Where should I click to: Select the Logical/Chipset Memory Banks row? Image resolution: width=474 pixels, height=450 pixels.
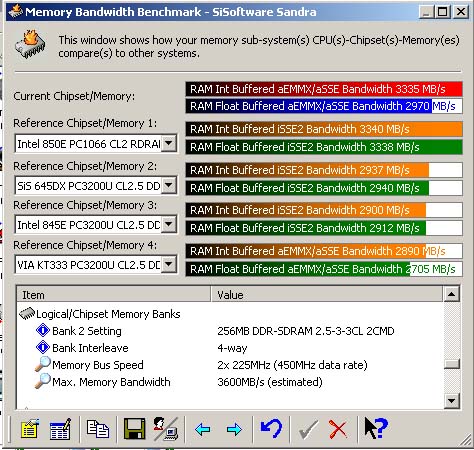tap(230, 314)
